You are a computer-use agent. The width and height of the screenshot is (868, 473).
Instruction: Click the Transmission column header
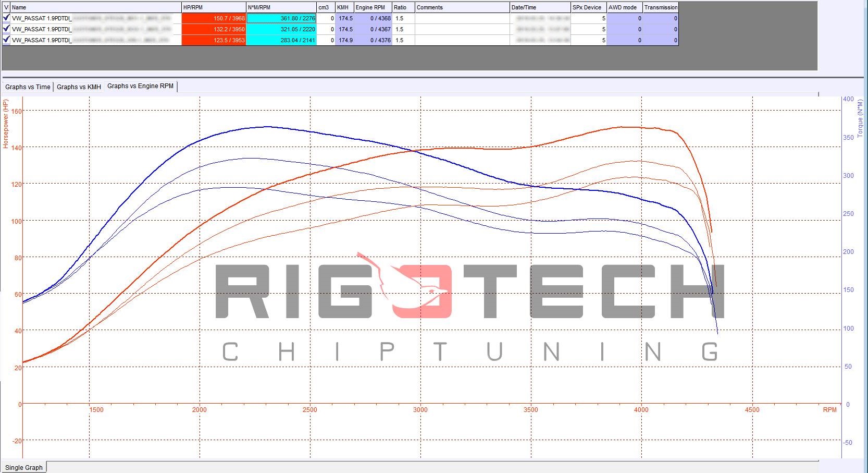coord(661,7)
